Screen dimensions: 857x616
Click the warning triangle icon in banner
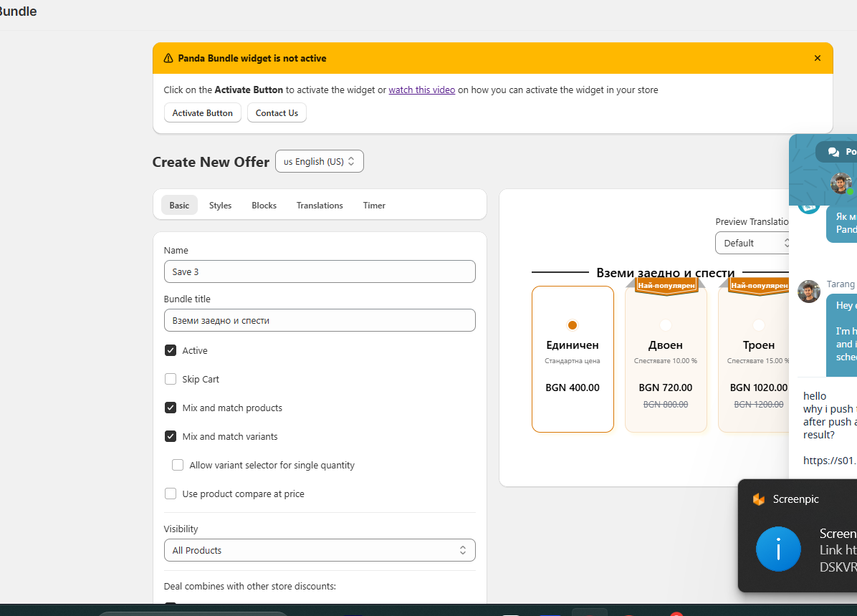pyautogui.click(x=168, y=58)
